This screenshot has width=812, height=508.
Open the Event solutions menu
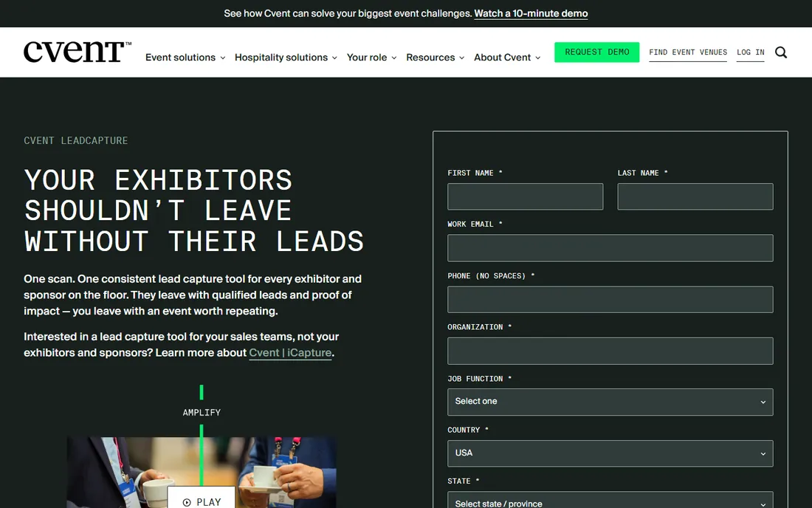(x=185, y=58)
